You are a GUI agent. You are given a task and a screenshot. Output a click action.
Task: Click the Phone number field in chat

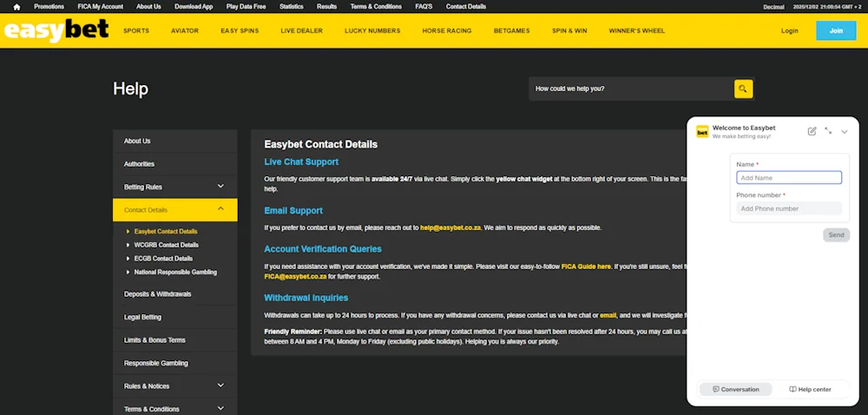[789, 208]
